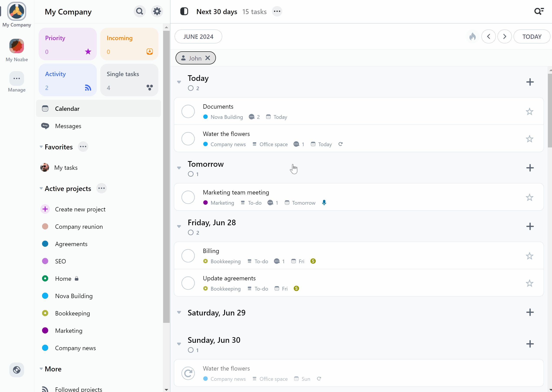Complete the Marketing team meeting task

(188, 198)
